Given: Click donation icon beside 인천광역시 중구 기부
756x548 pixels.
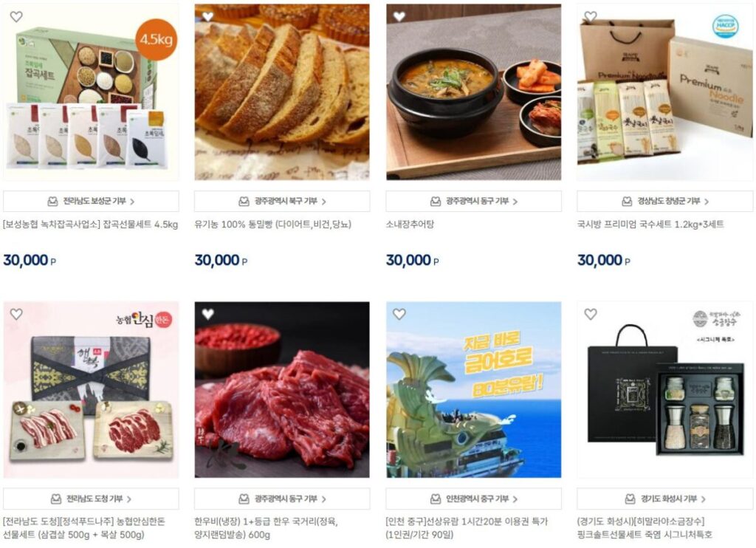Looking at the screenshot, I should click(x=436, y=499).
